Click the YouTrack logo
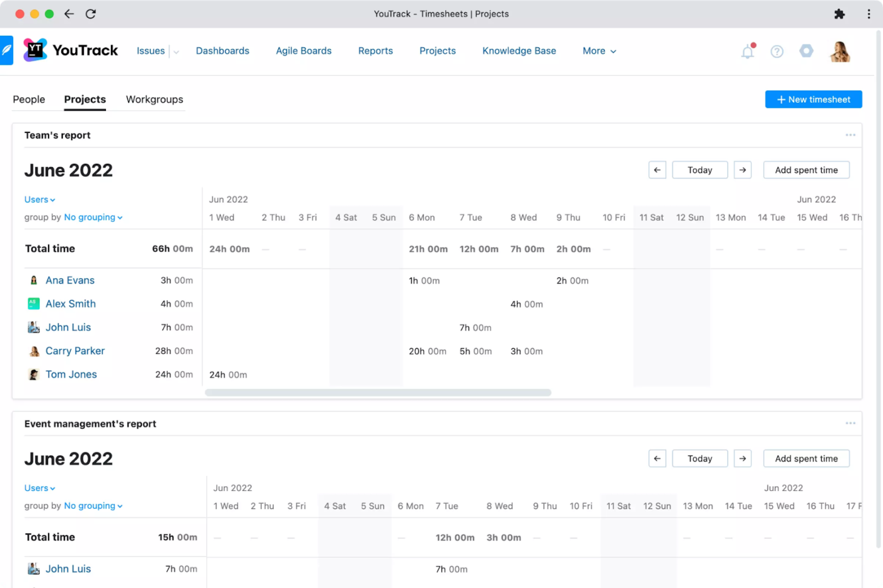883x588 pixels. (71, 50)
